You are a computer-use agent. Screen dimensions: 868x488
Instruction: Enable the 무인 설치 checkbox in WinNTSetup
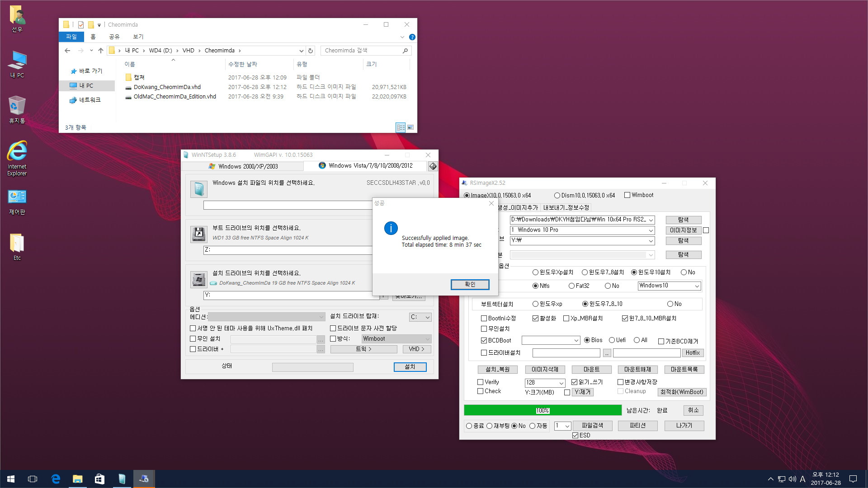tap(193, 339)
